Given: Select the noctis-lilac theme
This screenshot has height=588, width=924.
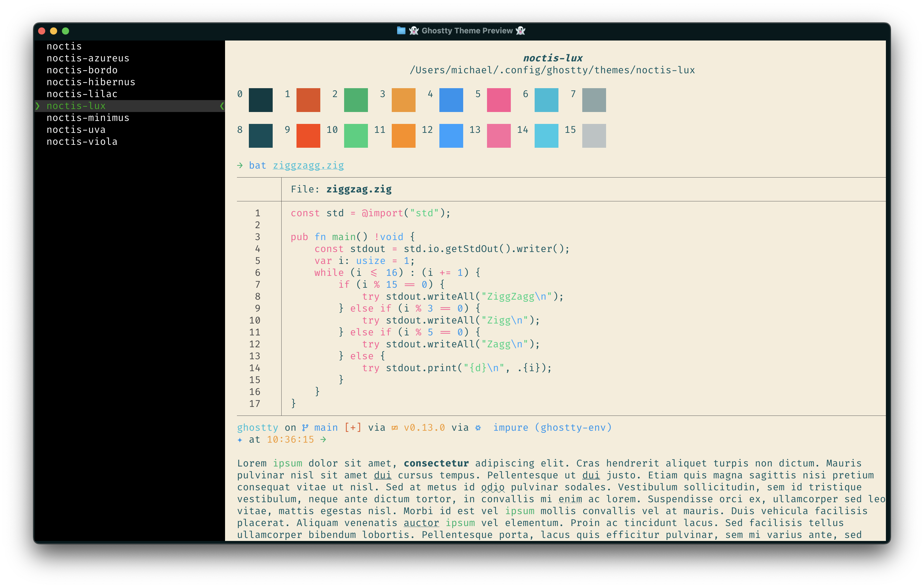Looking at the screenshot, I should click(x=82, y=94).
